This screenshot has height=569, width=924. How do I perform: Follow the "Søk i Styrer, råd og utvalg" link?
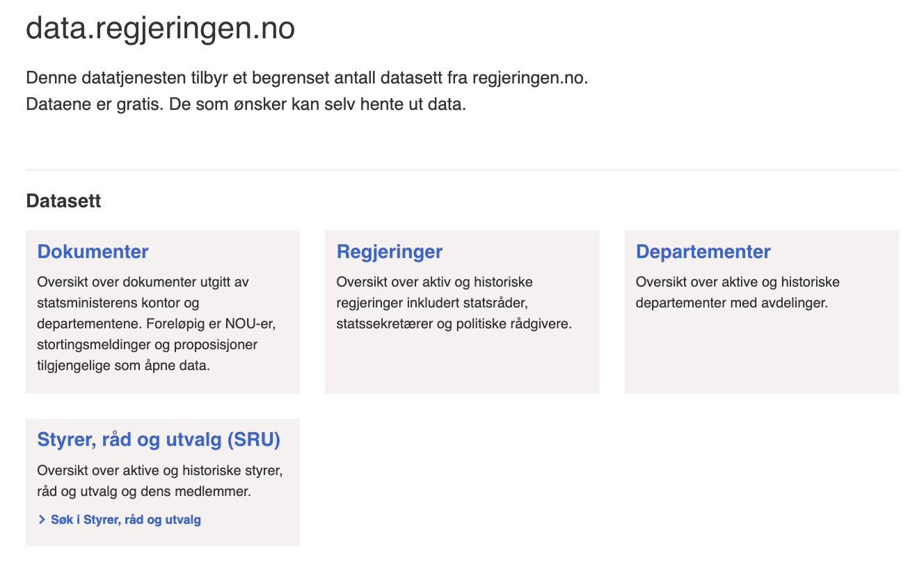click(x=125, y=520)
